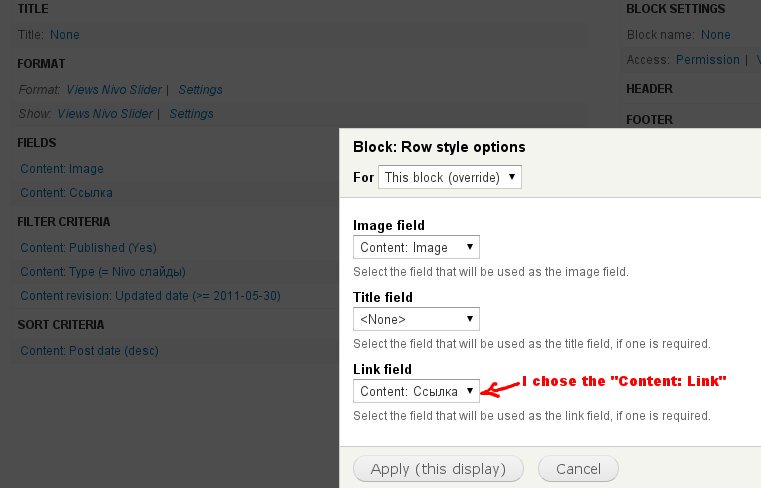Open the Title field dropdown

(x=416, y=319)
